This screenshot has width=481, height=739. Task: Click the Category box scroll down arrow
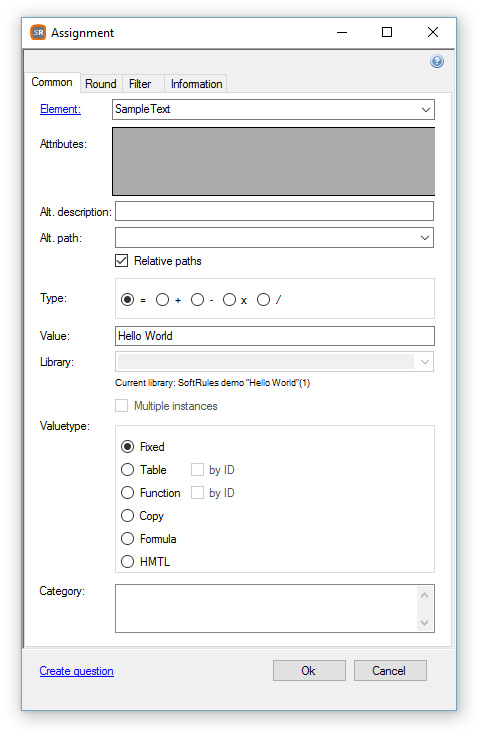coord(424,623)
